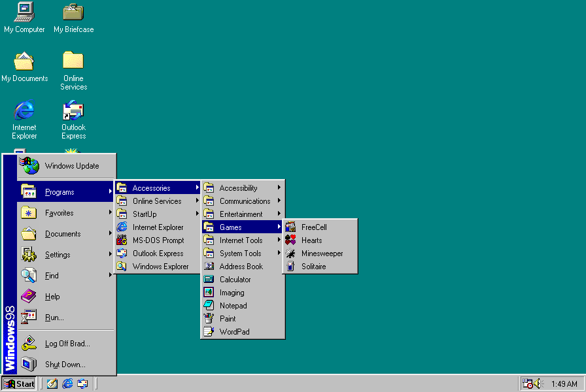Expand the Entertainment submenu arrow

coord(279,214)
